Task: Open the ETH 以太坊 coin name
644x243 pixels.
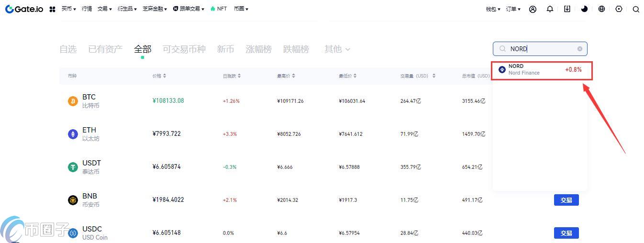Action: [91, 134]
